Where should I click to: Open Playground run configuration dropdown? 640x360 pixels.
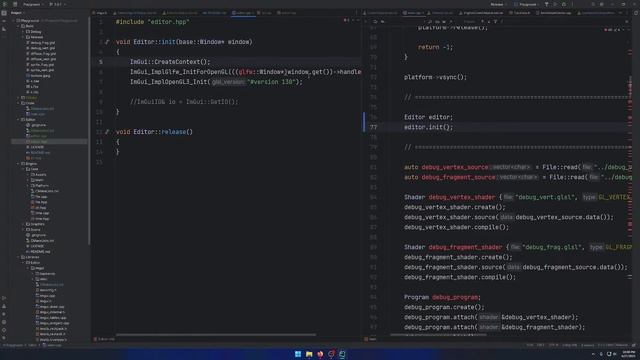pos(527,4)
